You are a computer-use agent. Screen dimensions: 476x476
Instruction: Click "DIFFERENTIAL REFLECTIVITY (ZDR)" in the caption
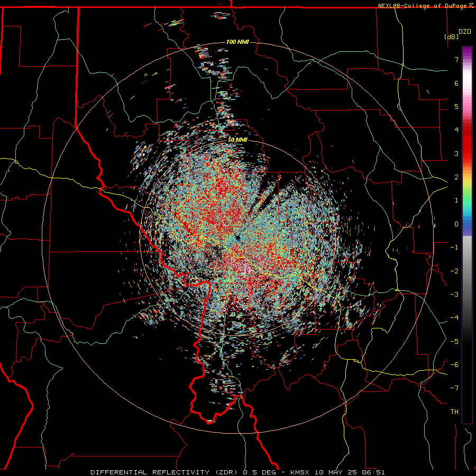(165, 472)
